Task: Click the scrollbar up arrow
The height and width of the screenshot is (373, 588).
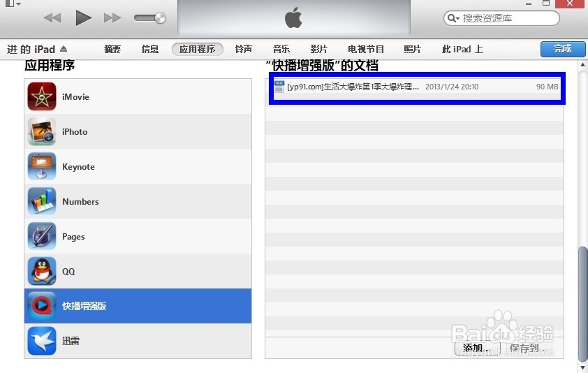Action: point(582,64)
